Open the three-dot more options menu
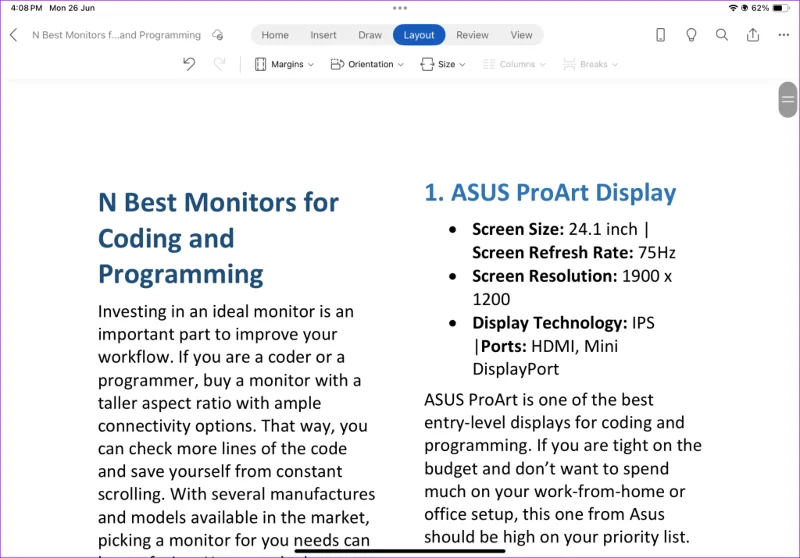800x558 pixels. click(x=784, y=35)
